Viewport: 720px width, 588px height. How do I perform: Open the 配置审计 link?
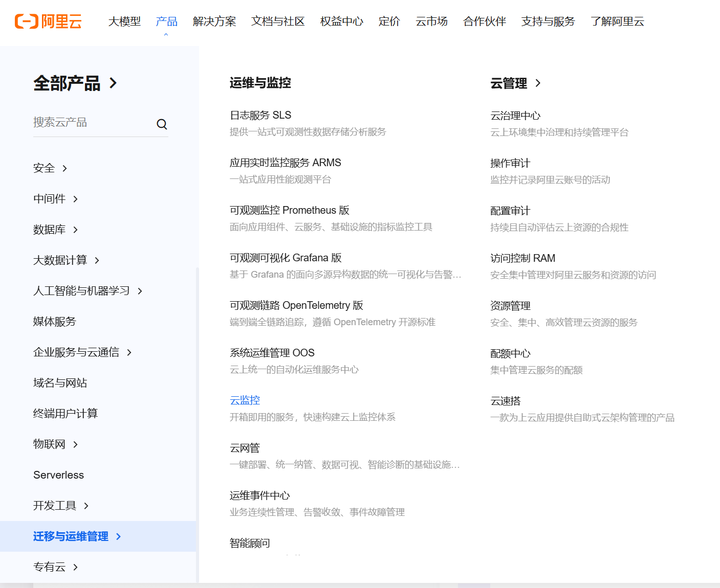(x=510, y=211)
